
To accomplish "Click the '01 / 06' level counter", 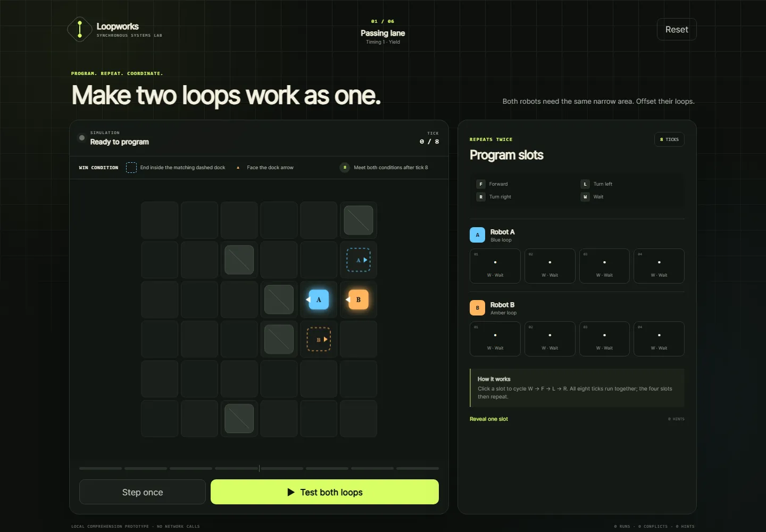I will coord(383,21).
